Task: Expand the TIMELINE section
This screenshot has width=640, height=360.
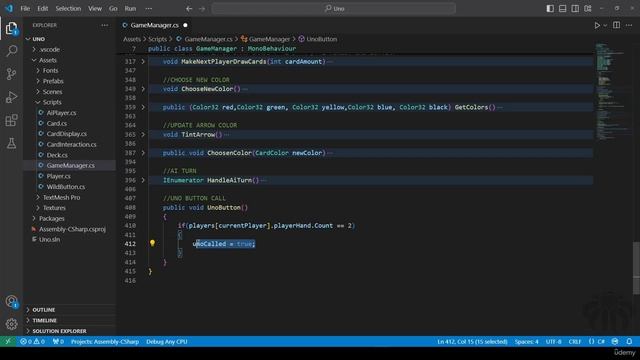Action: 69,320
